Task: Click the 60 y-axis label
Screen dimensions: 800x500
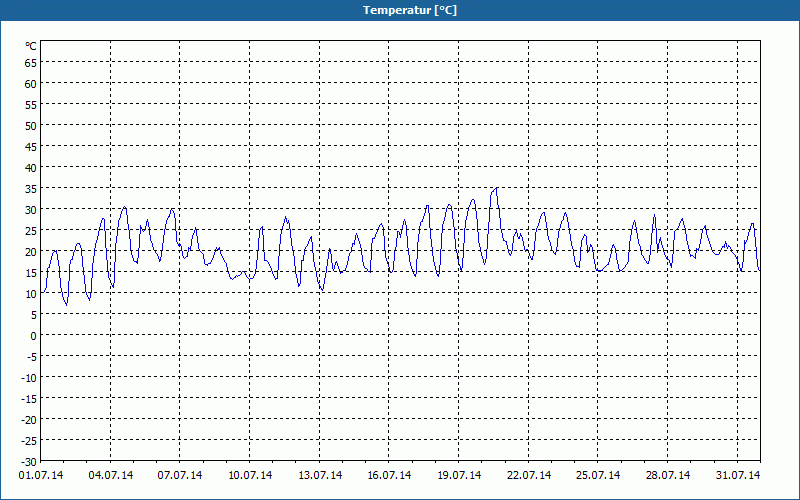Action: click(31, 84)
